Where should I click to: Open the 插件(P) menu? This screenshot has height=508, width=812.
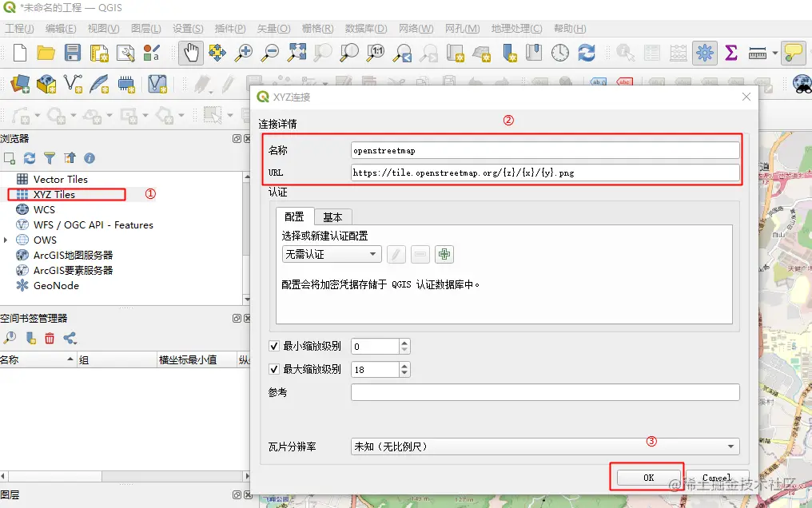pyautogui.click(x=230, y=29)
